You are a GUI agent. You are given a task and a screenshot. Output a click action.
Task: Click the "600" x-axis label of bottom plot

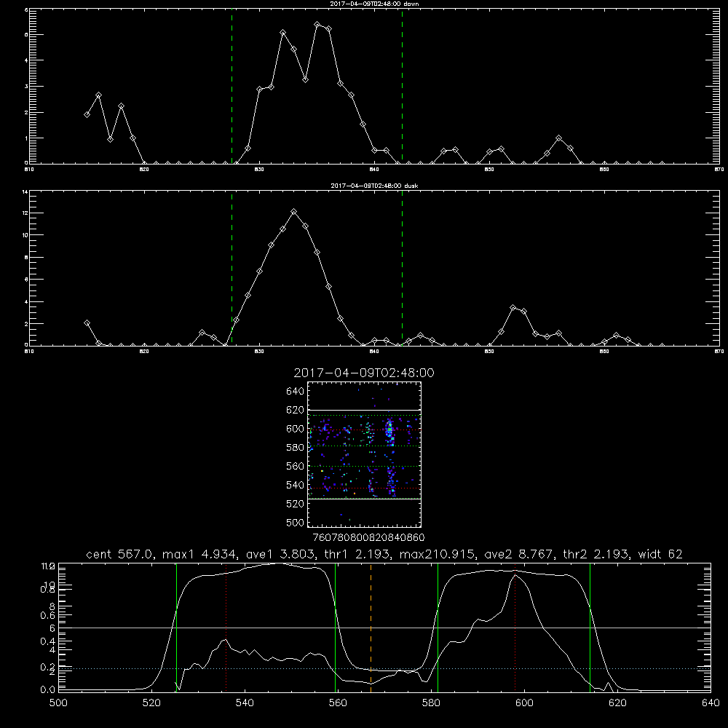[524, 703]
